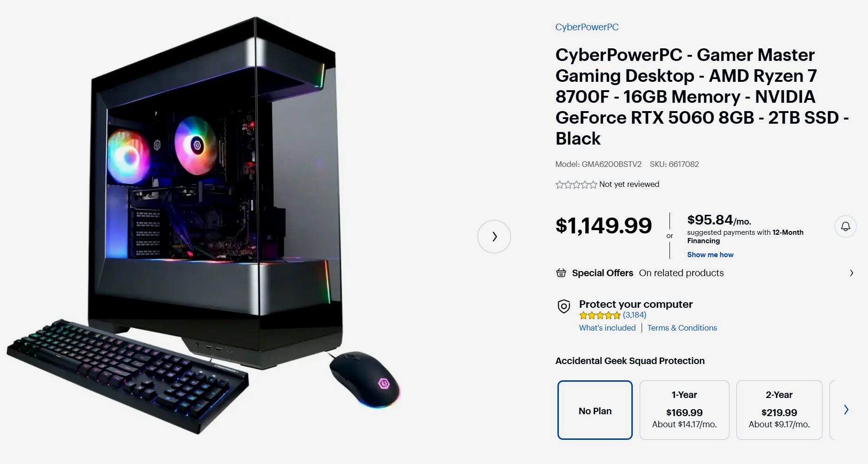
Task: Expand Special Offers on related products
Action: (x=704, y=273)
